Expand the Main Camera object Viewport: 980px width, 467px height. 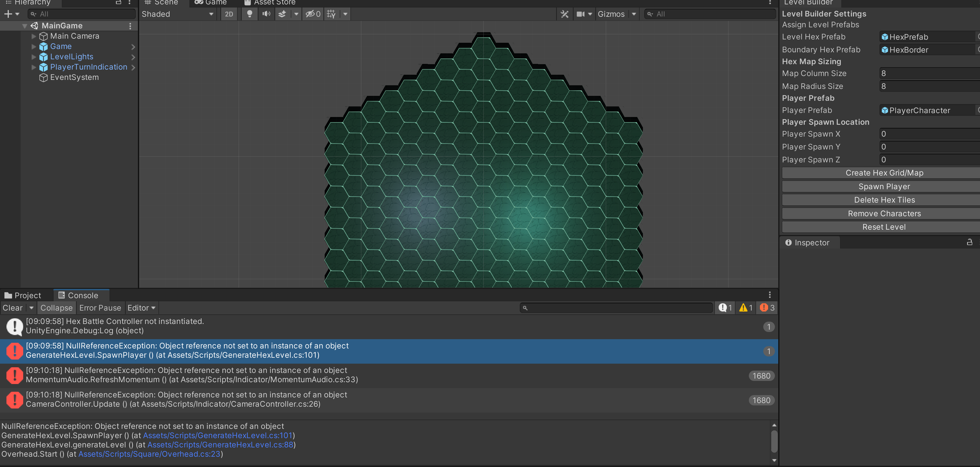point(33,36)
